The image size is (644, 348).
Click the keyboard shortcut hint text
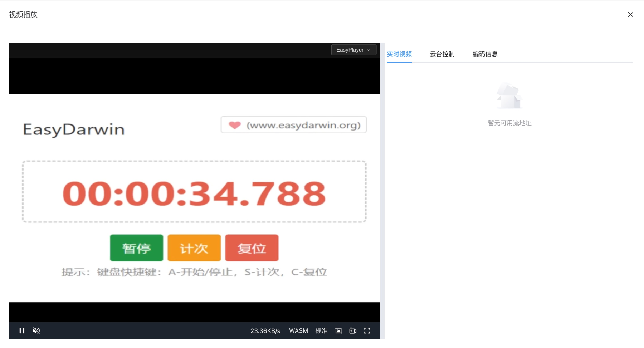tap(194, 272)
